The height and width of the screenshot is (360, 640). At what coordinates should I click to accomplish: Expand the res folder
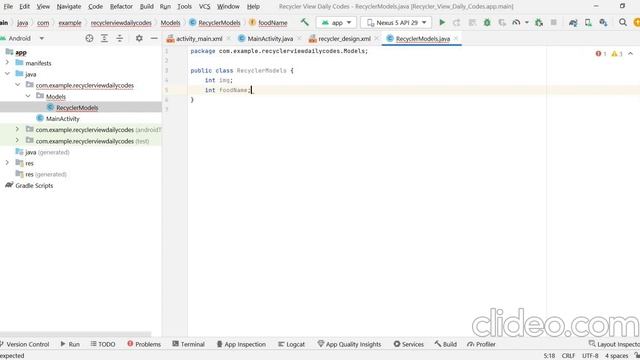[7, 163]
